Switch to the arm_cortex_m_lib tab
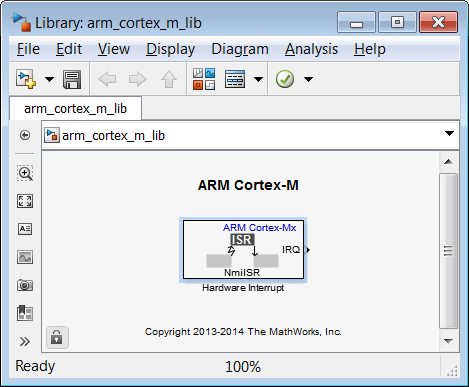469x387 pixels. point(75,108)
